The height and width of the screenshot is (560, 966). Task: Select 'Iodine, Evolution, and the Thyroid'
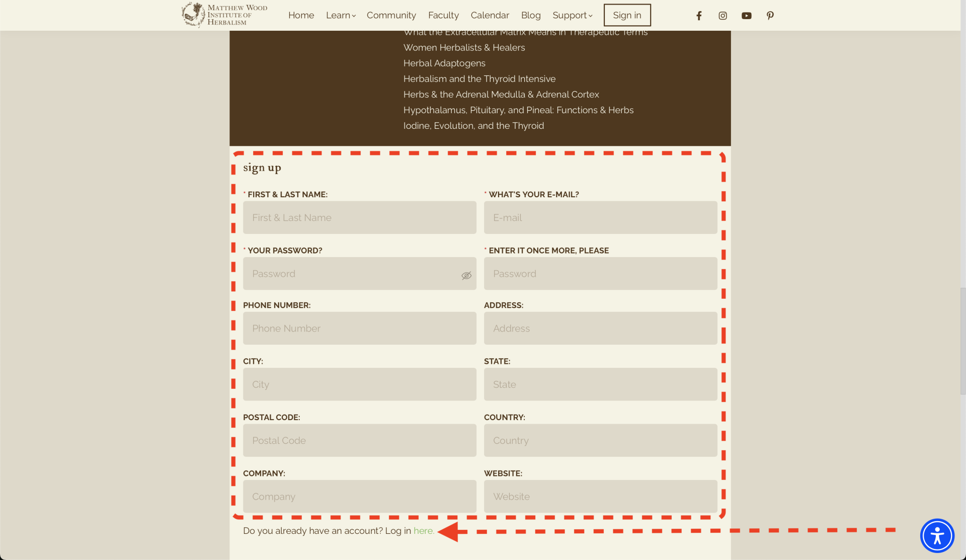coord(473,125)
